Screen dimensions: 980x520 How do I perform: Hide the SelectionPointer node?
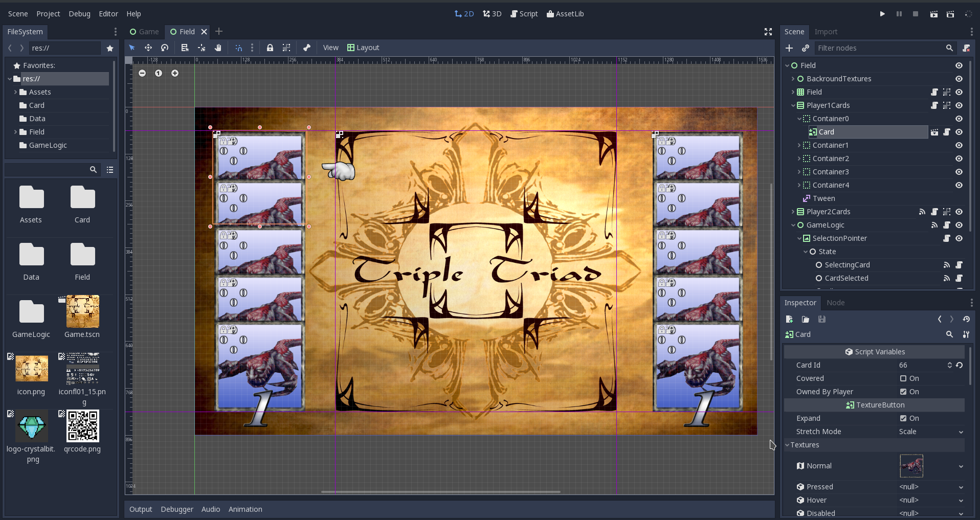pos(959,238)
